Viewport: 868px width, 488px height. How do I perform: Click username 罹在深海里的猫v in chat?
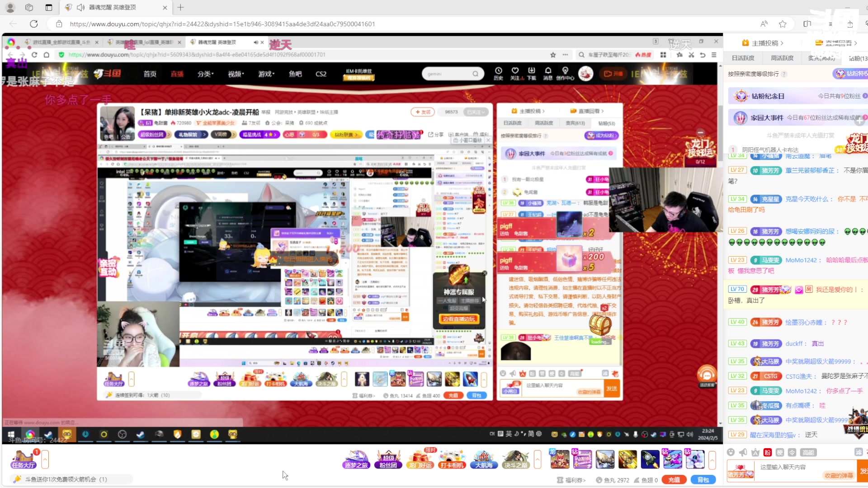pos(773,435)
